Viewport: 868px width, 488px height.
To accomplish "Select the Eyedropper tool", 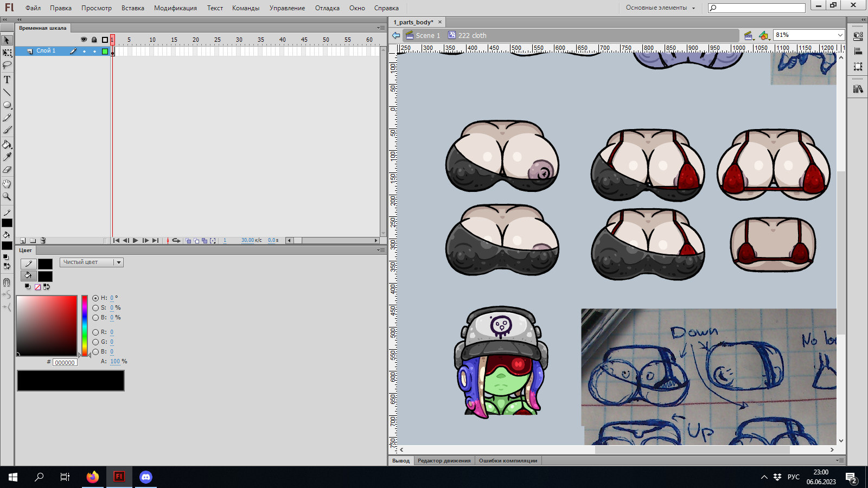I will tap(7, 157).
